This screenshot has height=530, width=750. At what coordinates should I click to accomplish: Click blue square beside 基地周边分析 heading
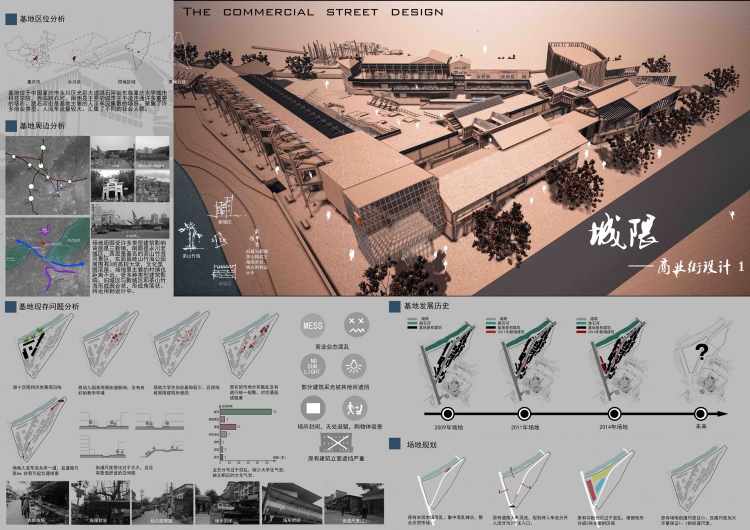coord(11,126)
